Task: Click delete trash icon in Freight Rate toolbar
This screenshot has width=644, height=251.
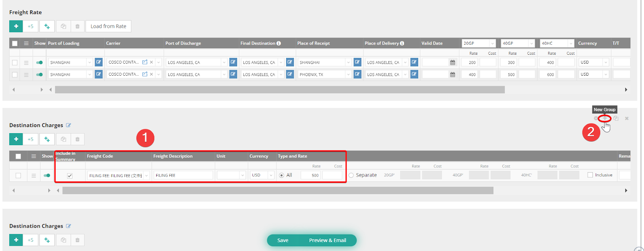Action: pyautogui.click(x=77, y=27)
